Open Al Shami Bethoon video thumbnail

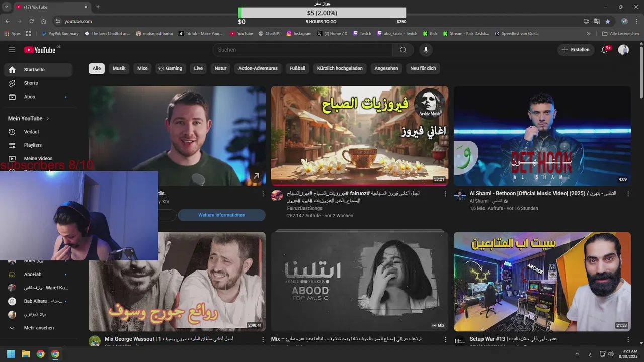click(542, 136)
